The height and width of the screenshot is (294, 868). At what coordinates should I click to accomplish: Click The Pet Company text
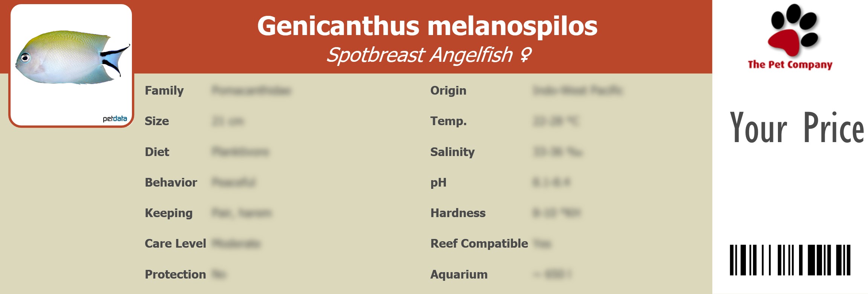tap(790, 65)
